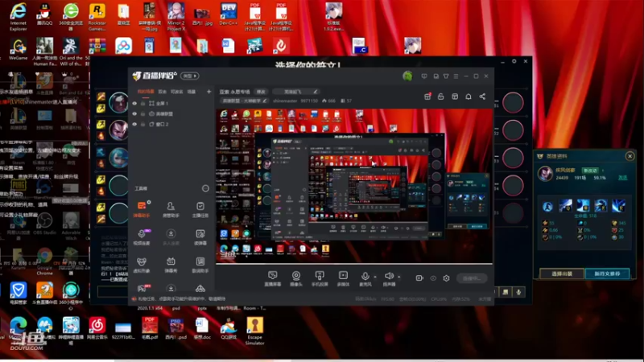Screen dimensions: 644x362
Task: Open the hamburger menu in companion title bar
Action: coord(456,76)
